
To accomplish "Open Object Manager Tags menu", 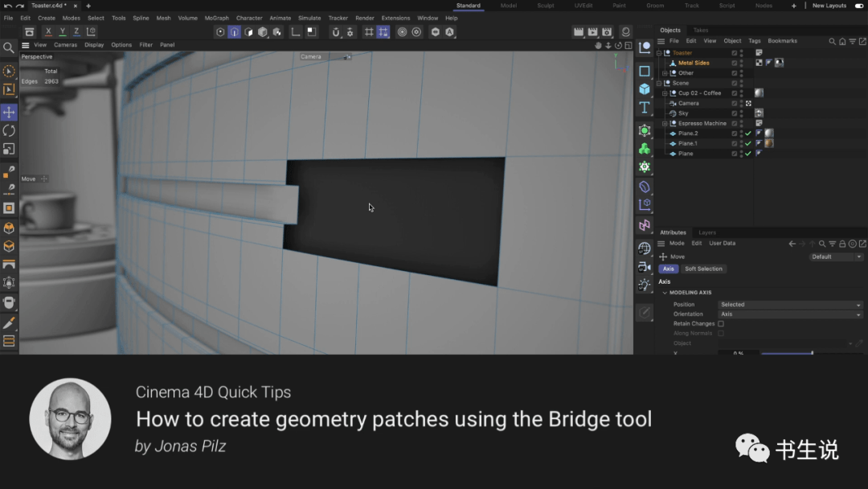I will pyautogui.click(x=754, y=41).
